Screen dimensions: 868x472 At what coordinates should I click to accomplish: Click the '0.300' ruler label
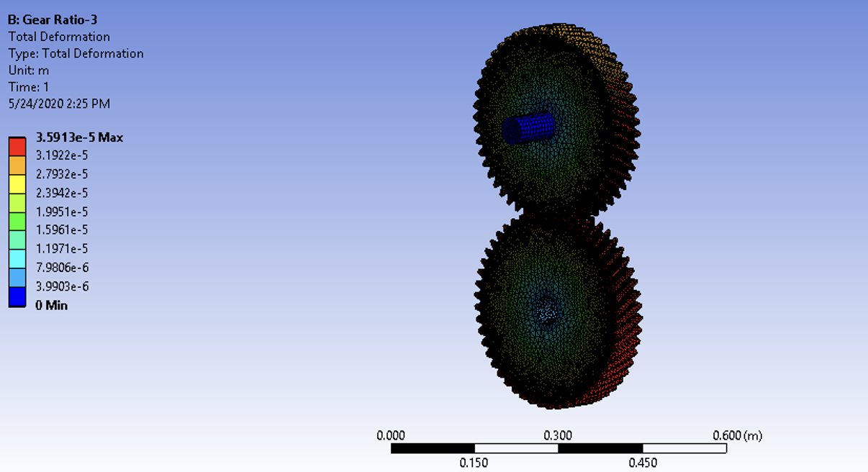coord(558,435)
